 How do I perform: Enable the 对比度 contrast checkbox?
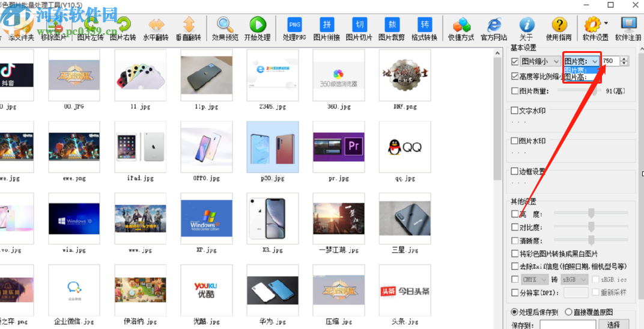515,227
